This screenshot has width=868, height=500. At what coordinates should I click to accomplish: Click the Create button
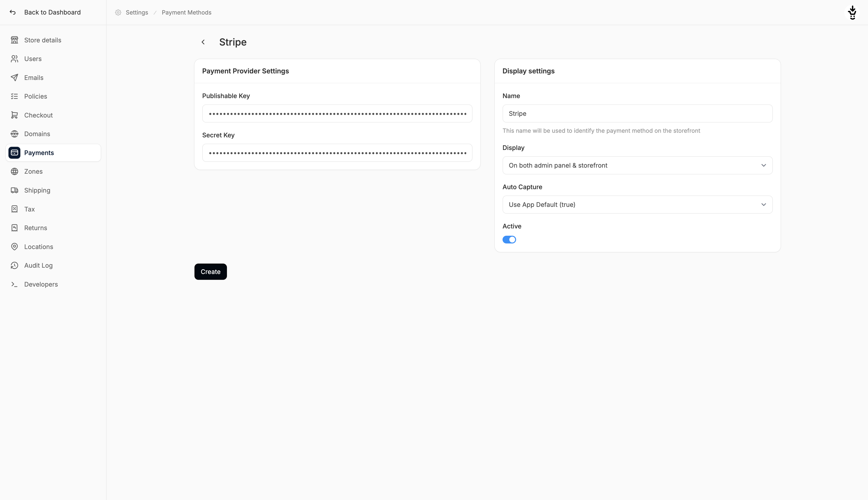[210, 272]
